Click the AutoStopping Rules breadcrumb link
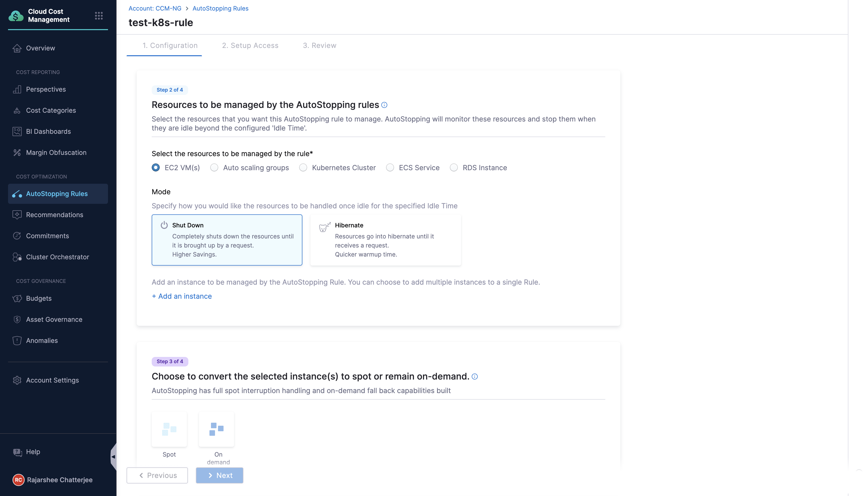The height and width of the screenshot is (496, 868). (x=220, y=9)
